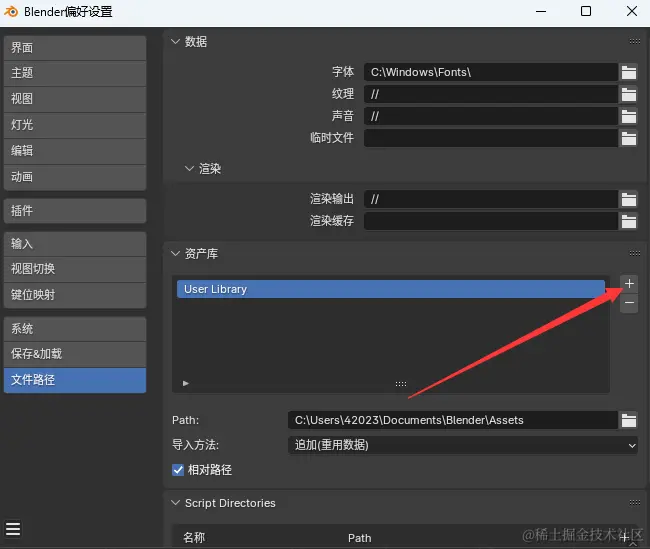Open folder browser for 渲染缓存 path
This screenshot has height=549, width=650.
click(628, 221)
